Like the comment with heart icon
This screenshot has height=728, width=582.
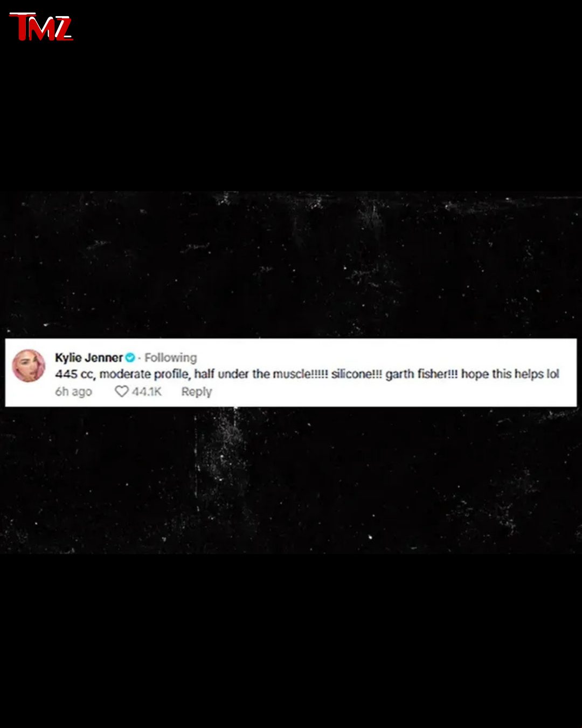tap(122, 392)
